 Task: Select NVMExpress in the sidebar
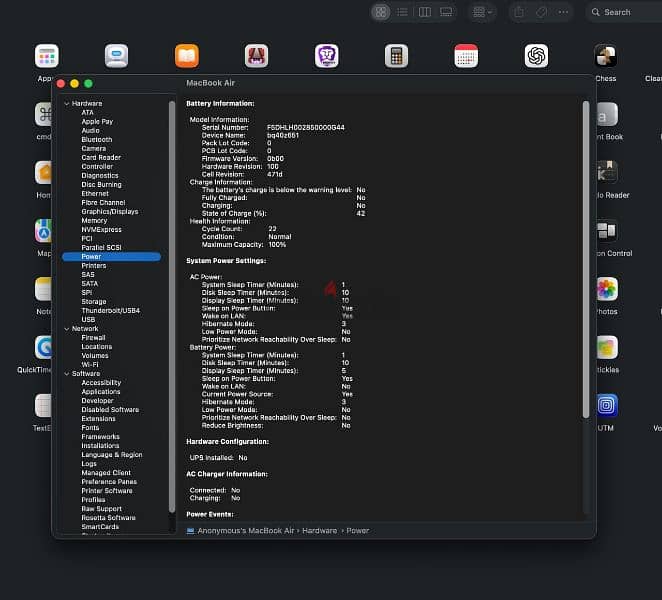click(x=101, y=229)
